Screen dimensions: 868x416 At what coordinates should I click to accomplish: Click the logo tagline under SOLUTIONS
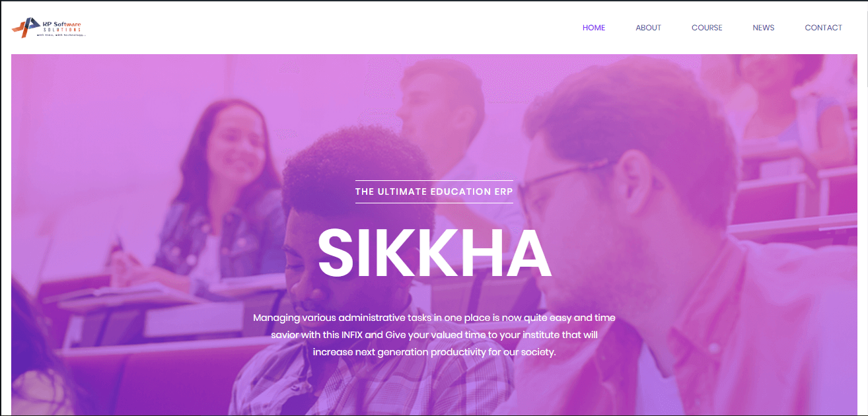point(61,35)
